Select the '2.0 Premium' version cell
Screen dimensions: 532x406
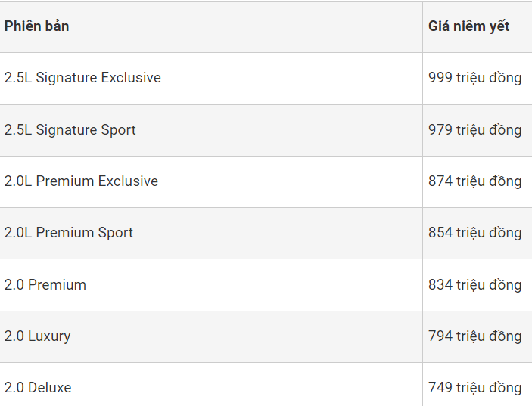tap(45, 285)
